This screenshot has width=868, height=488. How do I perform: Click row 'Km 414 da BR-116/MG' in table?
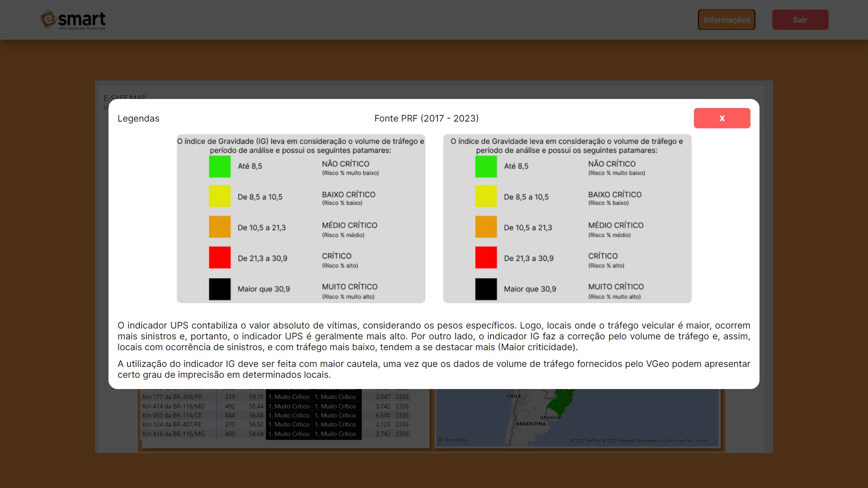click(x=276, y=406)
